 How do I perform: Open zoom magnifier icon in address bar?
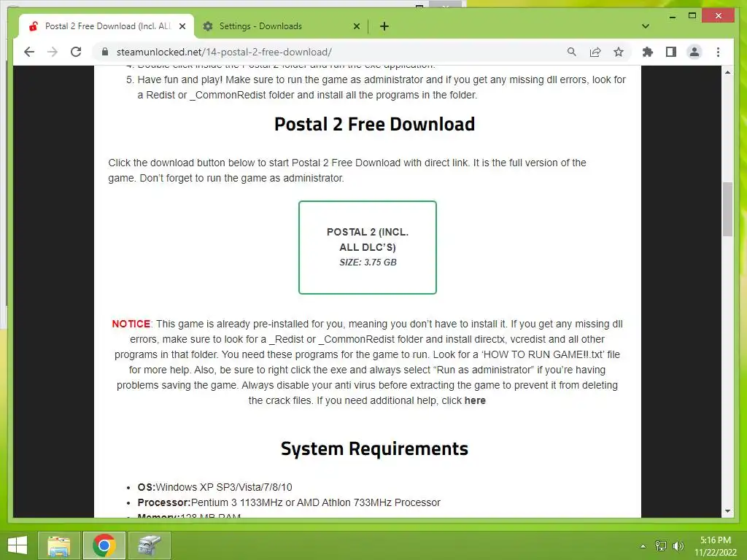coord(572,52)
